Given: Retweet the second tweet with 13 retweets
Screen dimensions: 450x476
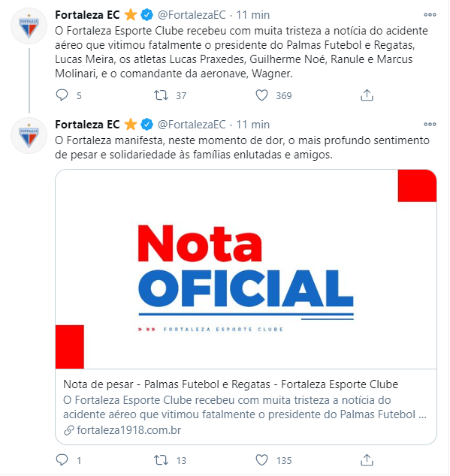Looking at the screenshot, I should tap(161, 460).
